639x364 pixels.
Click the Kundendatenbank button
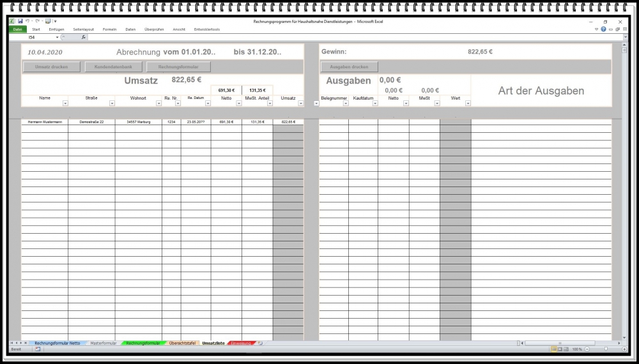[x=112, y=66]
